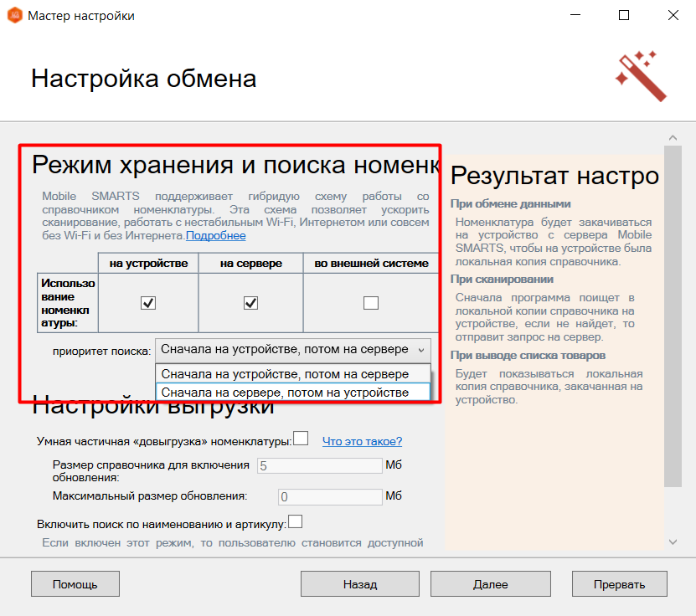Click the 'во внешней системе' column header
Image resolution: width=696 pixels, height=616 pixels.
point(371,264)
